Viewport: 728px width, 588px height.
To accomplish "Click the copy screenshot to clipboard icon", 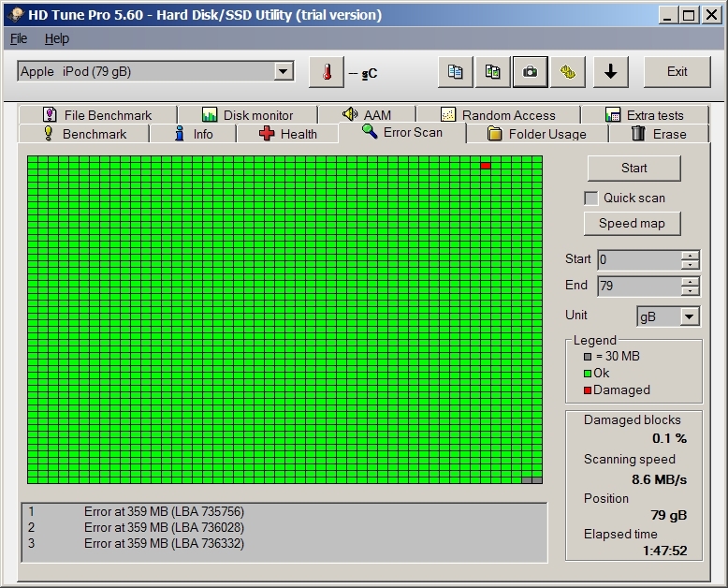I will click(493, 72).
